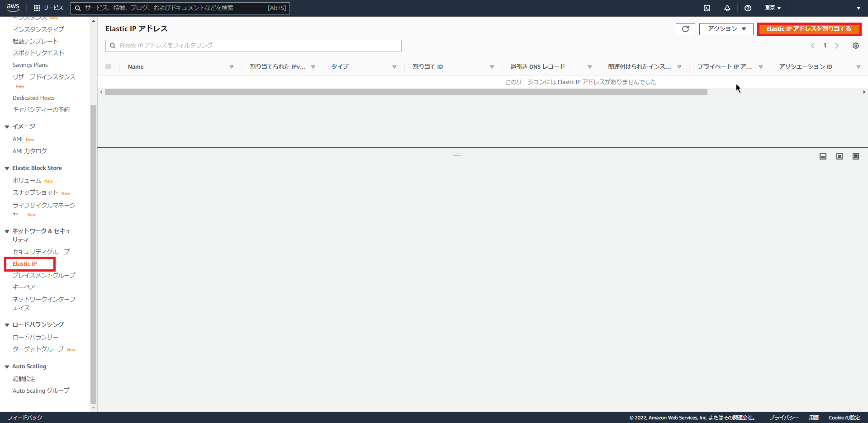The height and width of the screenshot is (423, 868).
Task: Open the notifications bell icon
Action: click(x=727, y=8)
